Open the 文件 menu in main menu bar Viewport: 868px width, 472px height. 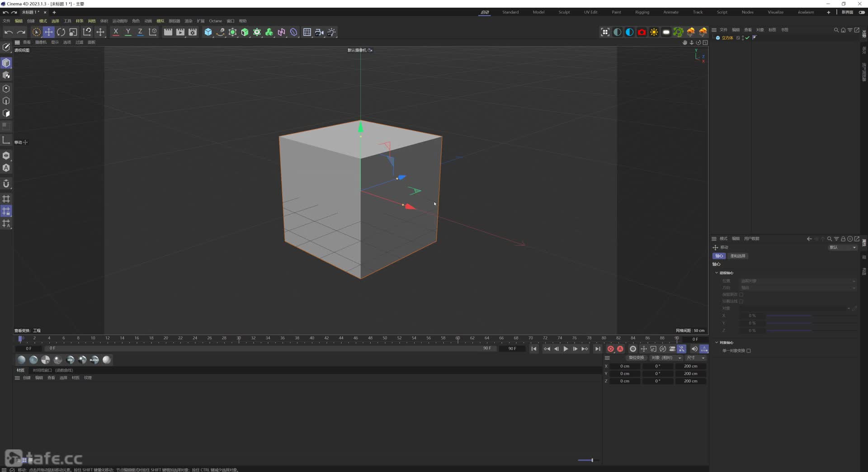6,21
